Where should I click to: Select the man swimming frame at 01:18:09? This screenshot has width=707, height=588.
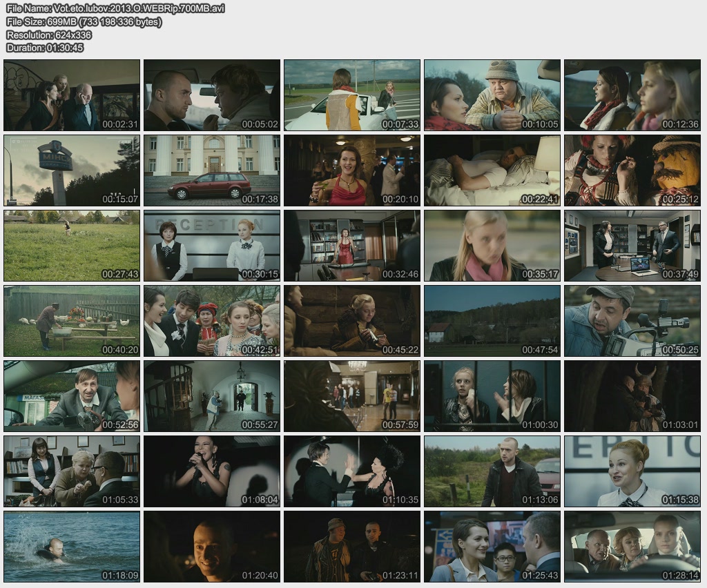tap(72, 547)
